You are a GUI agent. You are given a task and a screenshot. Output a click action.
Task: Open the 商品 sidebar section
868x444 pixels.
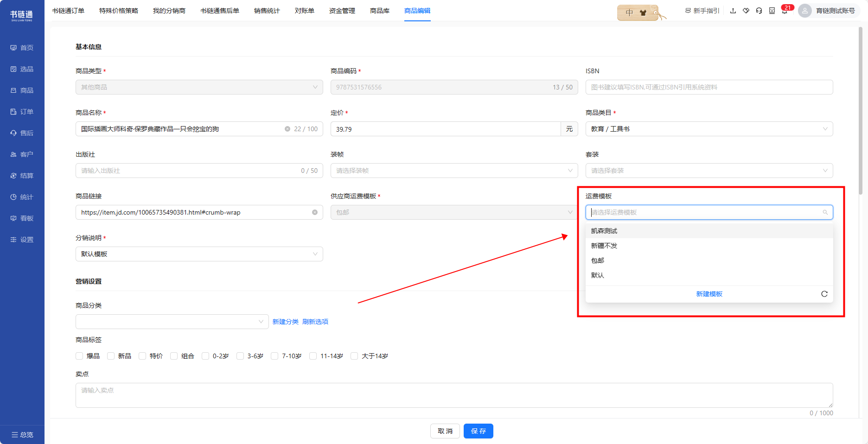(x=22, y=90)
